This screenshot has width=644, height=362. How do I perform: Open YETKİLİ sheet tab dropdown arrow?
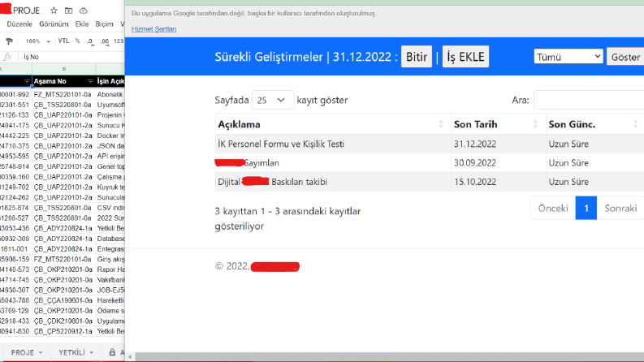click(91, 352)
